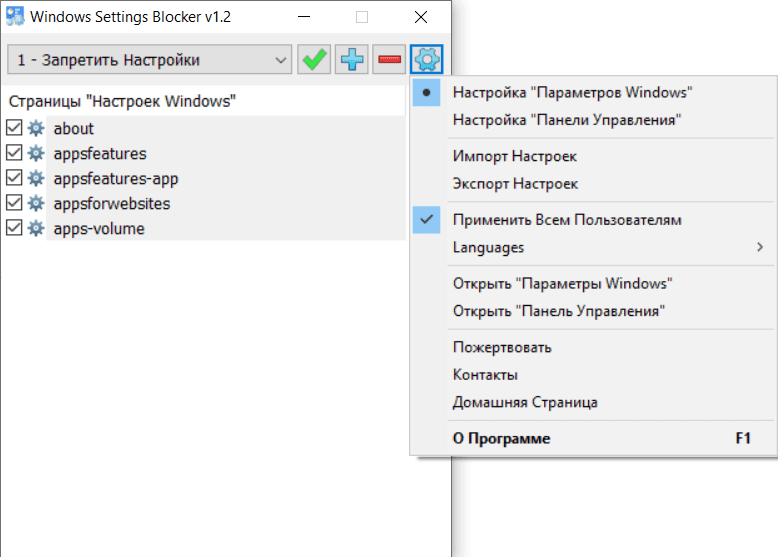Click the gear icon beside appsforwebsites

point(36,203)
